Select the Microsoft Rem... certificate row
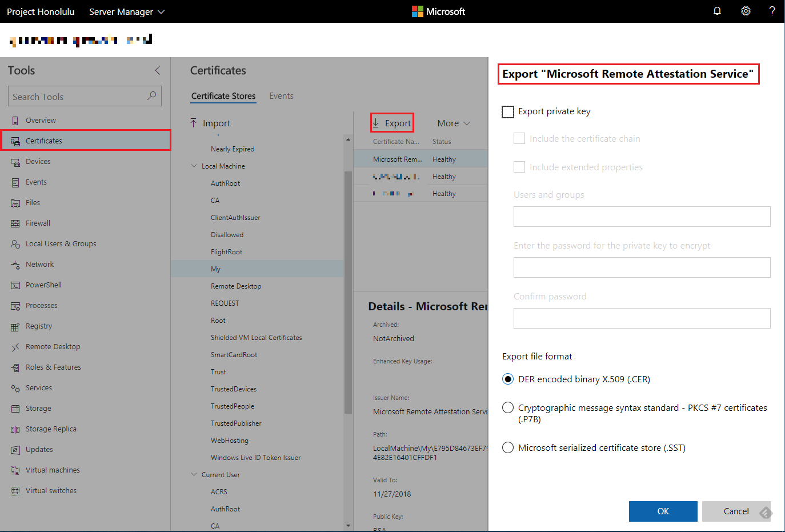Image resolution: width=785 pixels, height=532 pixels. [421, 159]
